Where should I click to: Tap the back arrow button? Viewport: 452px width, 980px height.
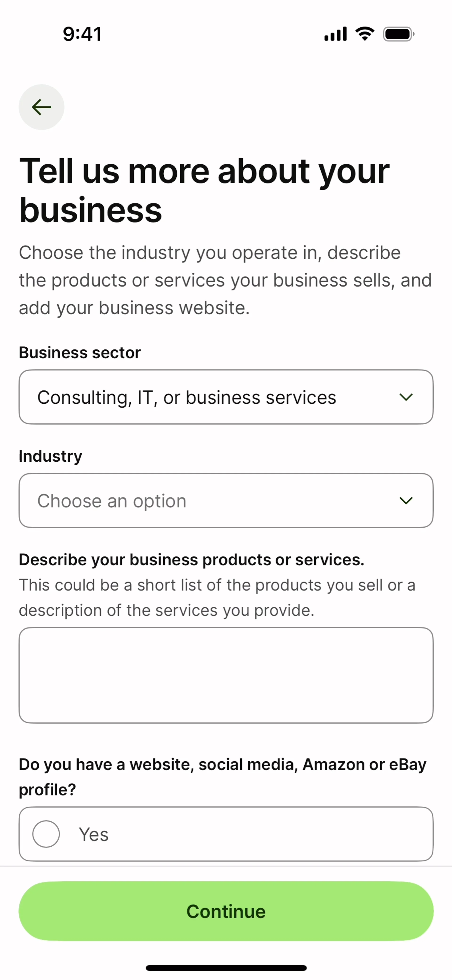[x=41, y=107]
